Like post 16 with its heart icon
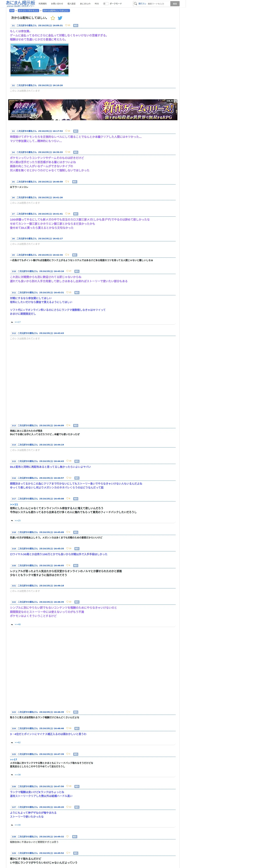 67,478
